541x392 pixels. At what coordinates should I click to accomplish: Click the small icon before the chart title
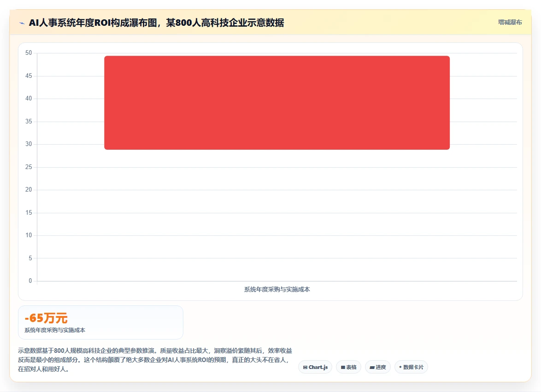pyautogui.click(x=22, y=23)
